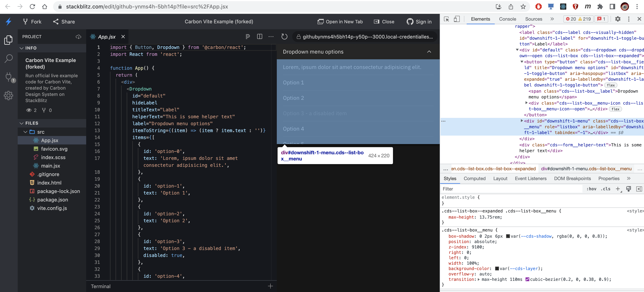Viewport: 644px width, 292px height.
Task: Collapse the Dropdown menu options chevron
Action: click(x=429, y=52)
